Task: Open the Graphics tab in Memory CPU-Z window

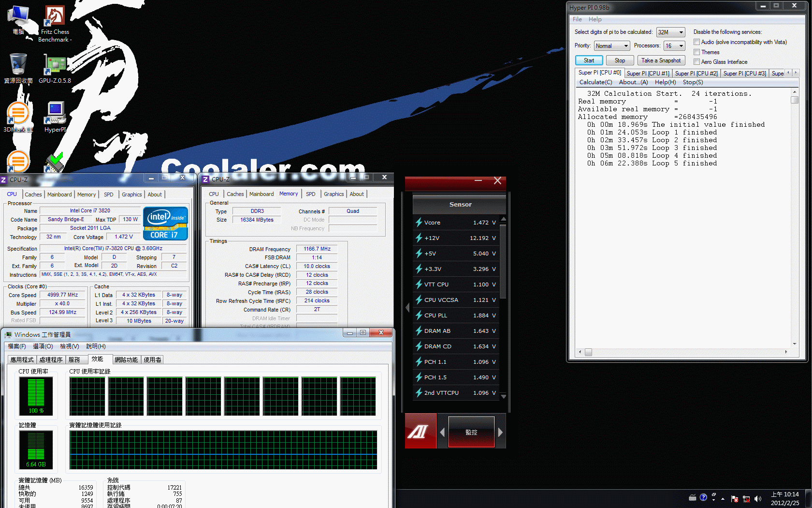Action: (x=333, y=194)
